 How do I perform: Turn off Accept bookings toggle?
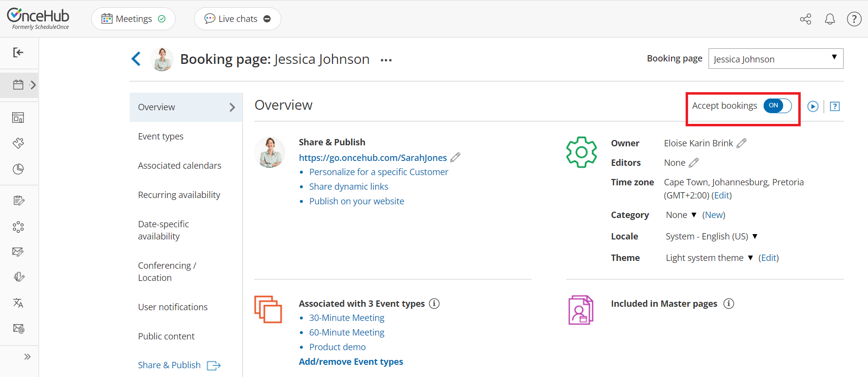[777, 106]
